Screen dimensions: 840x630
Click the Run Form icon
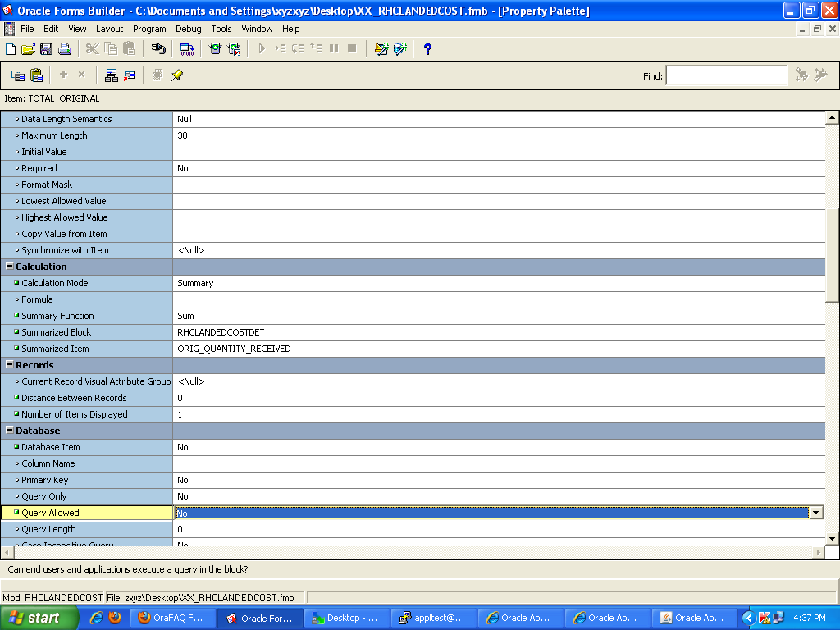[x=214, y=49]
